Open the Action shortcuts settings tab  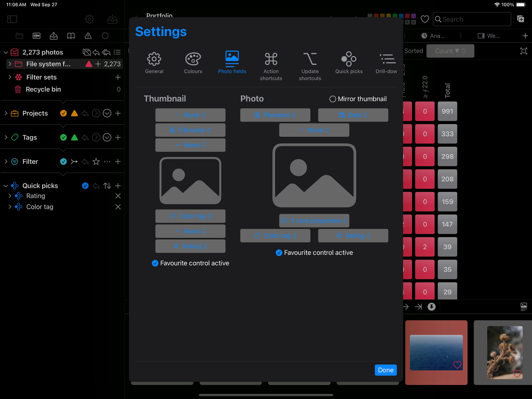point(271,66)
